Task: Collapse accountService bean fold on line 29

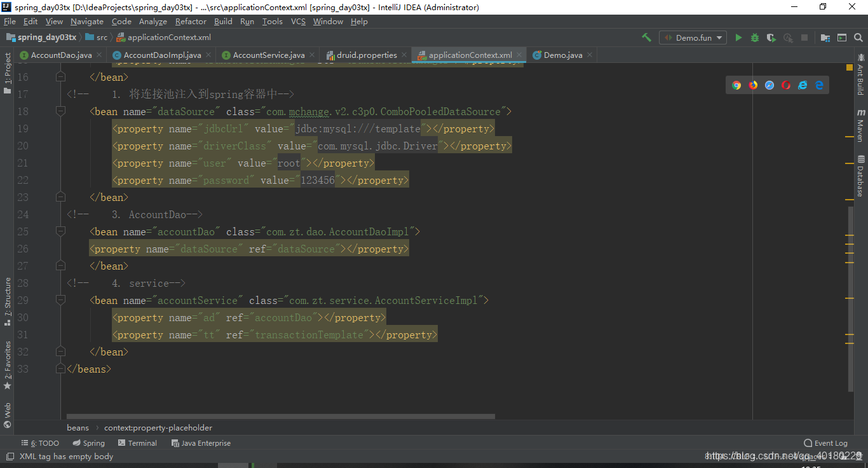Action: pyautogui.click(x=60, y=300)
